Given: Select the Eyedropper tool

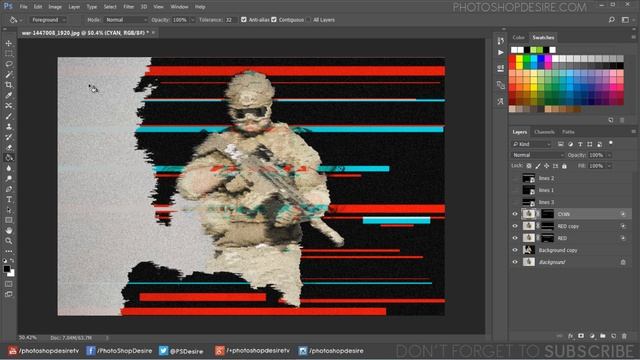Looking at the screenshot, I should tap(9, 95).
